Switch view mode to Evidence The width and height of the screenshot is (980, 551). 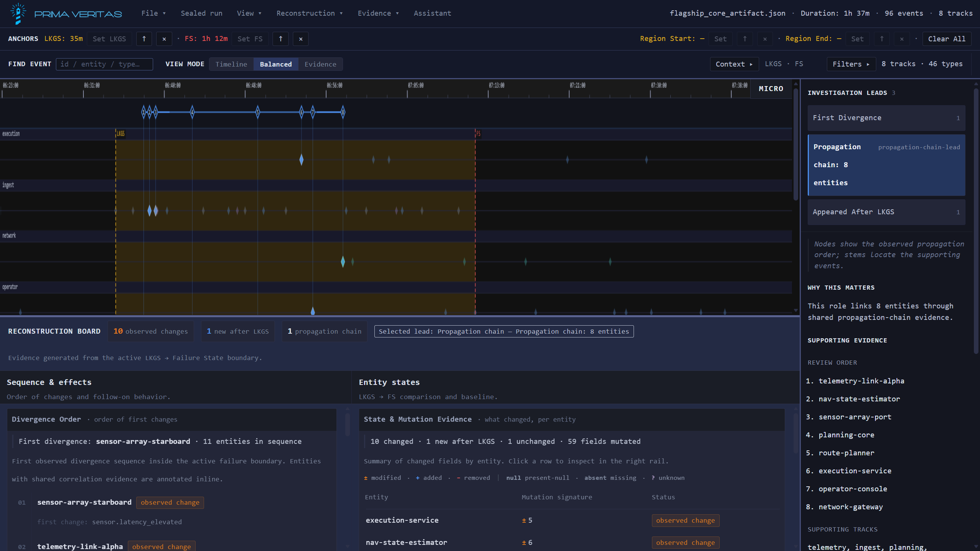pyautogui.click(x=320, y=64)
